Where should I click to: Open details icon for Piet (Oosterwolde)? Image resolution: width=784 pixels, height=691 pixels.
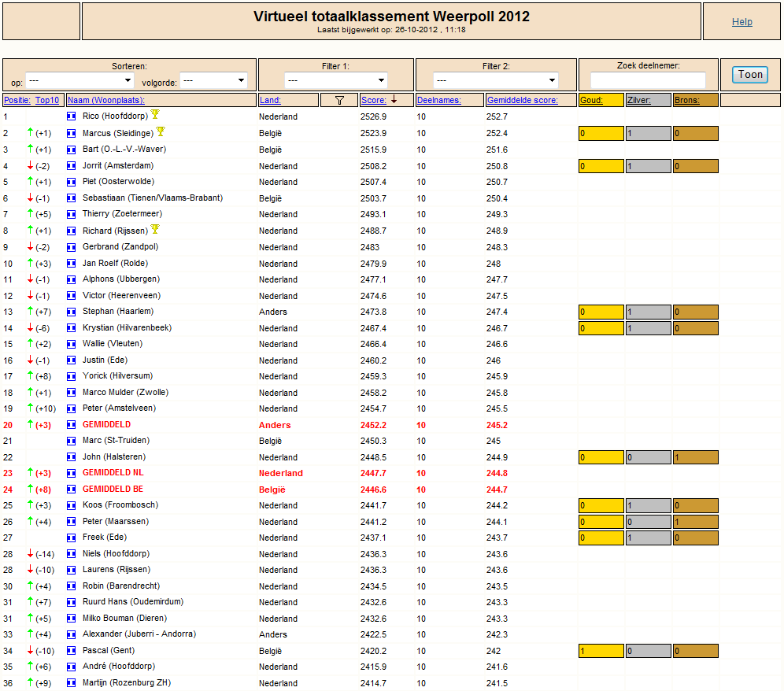[x=72, y=182]
